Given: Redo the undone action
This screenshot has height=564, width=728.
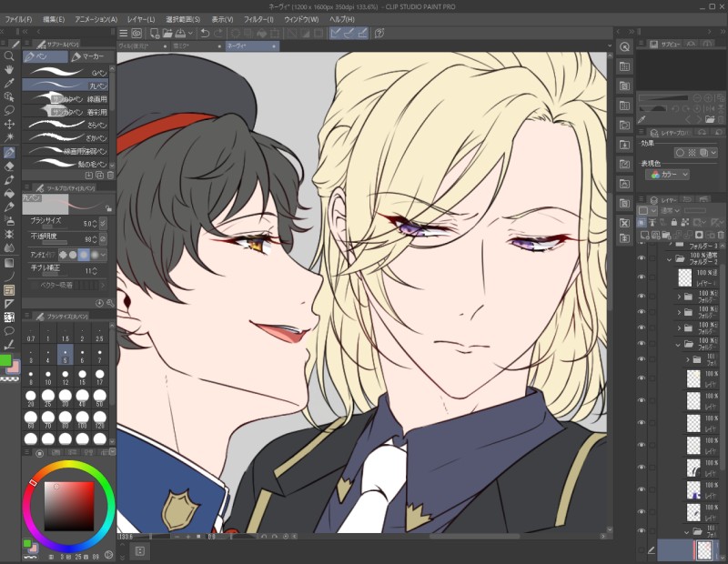Looking at the screenshot, I should [218, 33].
